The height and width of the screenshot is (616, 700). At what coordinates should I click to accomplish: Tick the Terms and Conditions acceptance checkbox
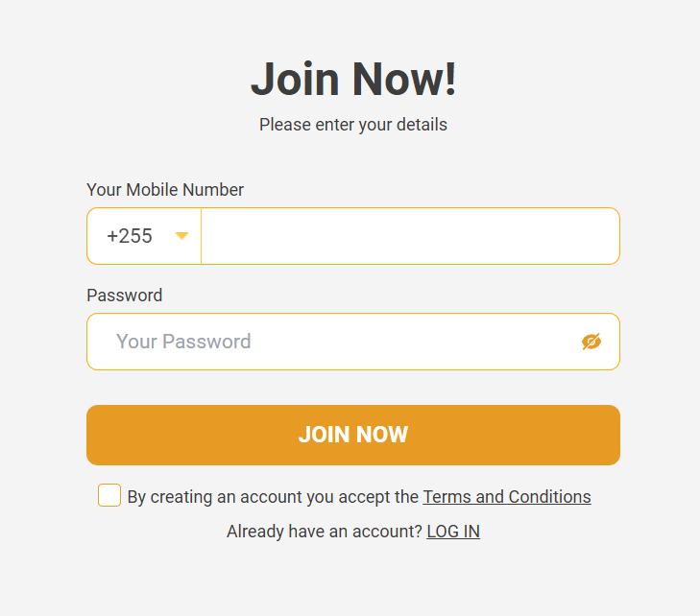[109, 495]
